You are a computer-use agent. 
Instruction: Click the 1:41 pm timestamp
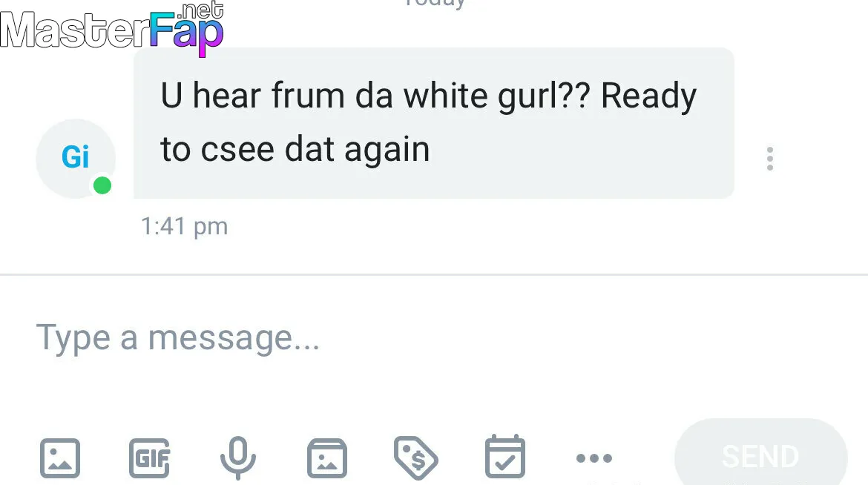[184, 226]
